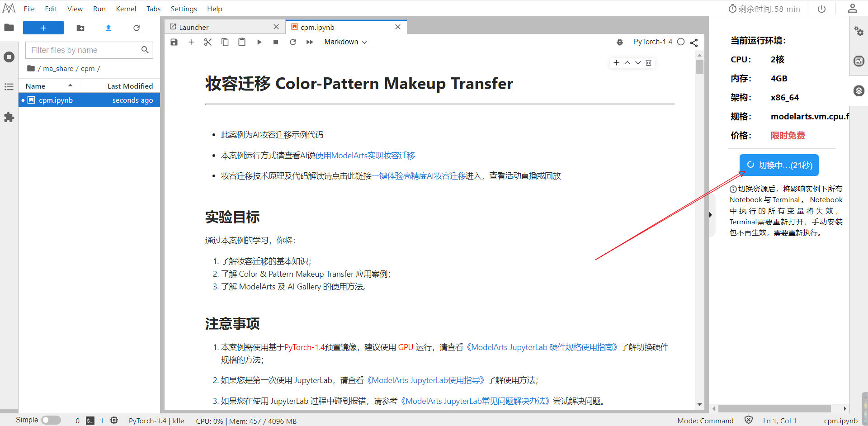The height and width of the screenshot is (426, 868).
Task: Open the 一键体验高精度AI妆容迁移 link
Action: [419, 176]
